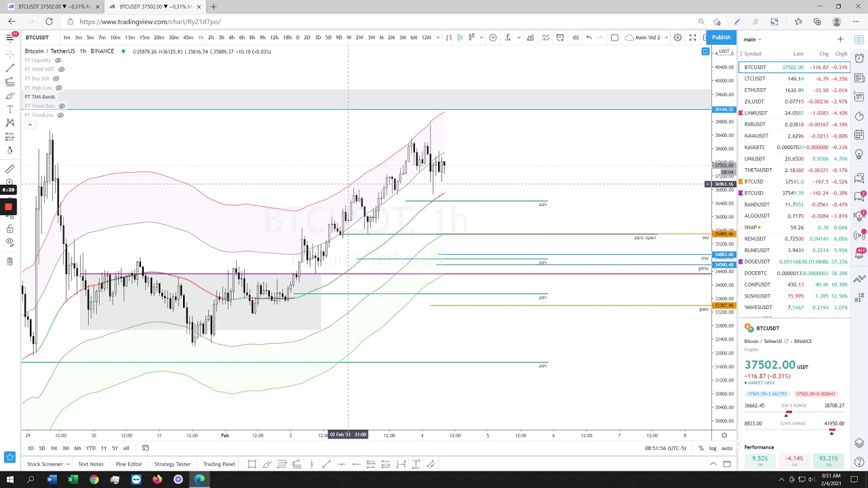
Task: Select DOGEUSDT in the watchlist
Action: (x=794, y=262)
